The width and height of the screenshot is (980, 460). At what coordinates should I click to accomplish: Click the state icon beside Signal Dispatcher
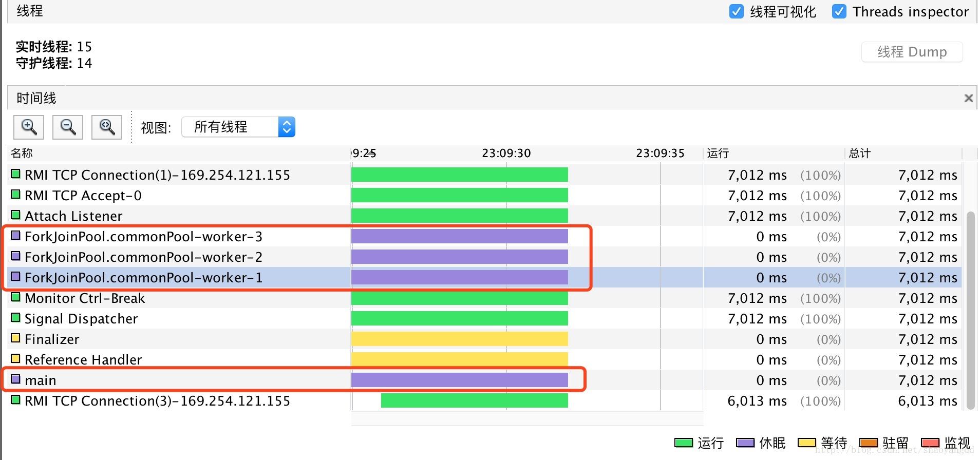coord(16,318)
